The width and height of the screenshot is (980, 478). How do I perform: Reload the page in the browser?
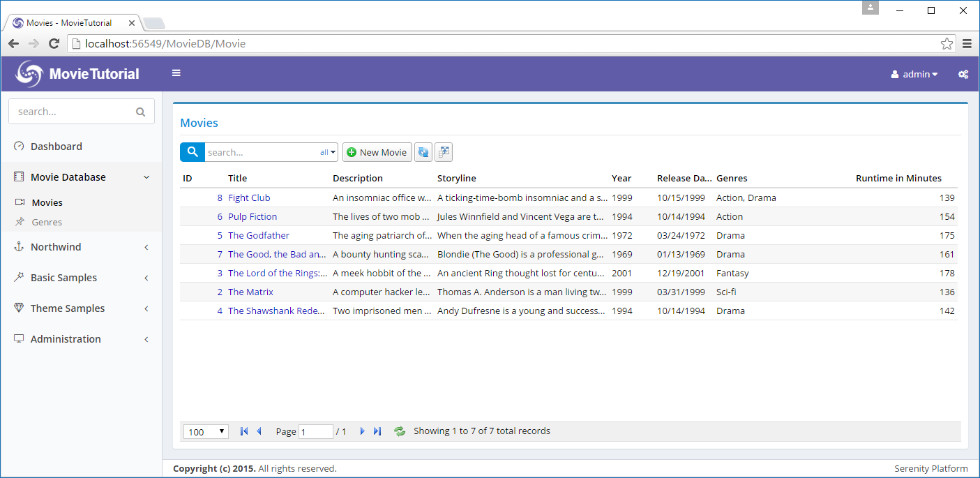tap(54, 44)
